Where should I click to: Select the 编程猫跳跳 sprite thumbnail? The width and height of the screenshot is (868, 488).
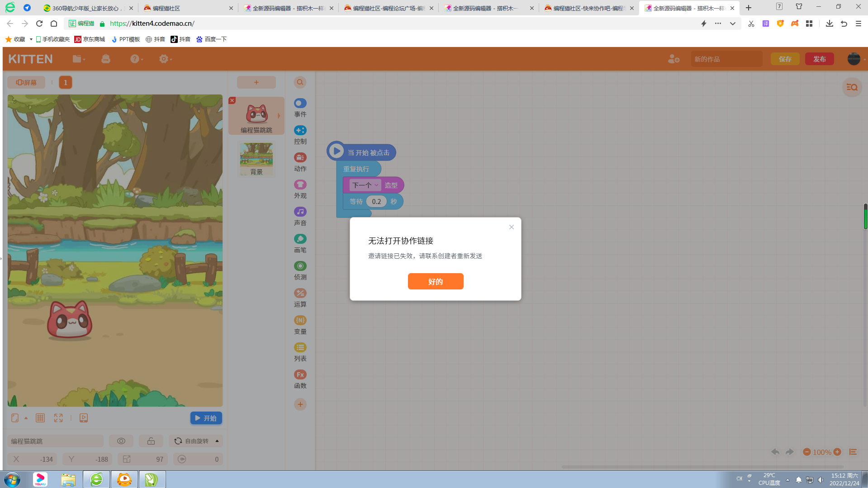(x=256, y=116)
